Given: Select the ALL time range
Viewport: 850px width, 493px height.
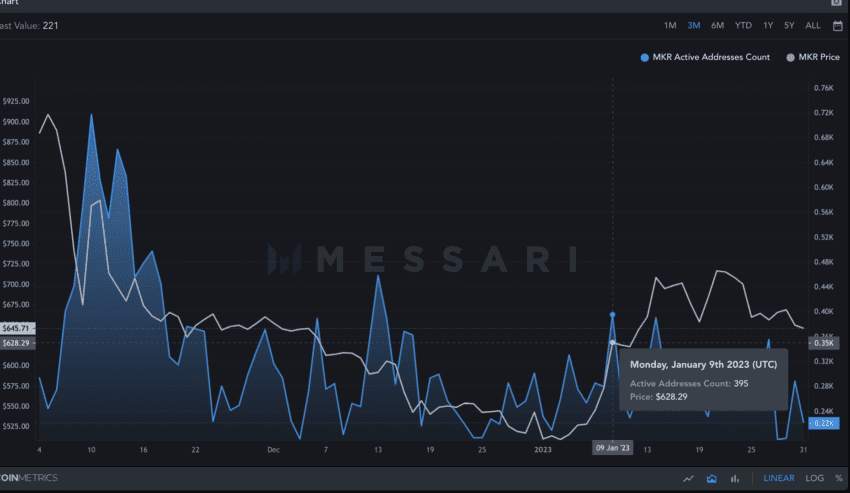Looking at the screenshot, I should tap(813, 25).
